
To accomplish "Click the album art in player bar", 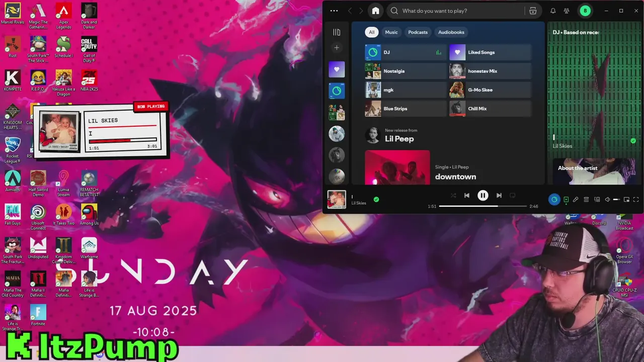I will click(x=337, y=200).
